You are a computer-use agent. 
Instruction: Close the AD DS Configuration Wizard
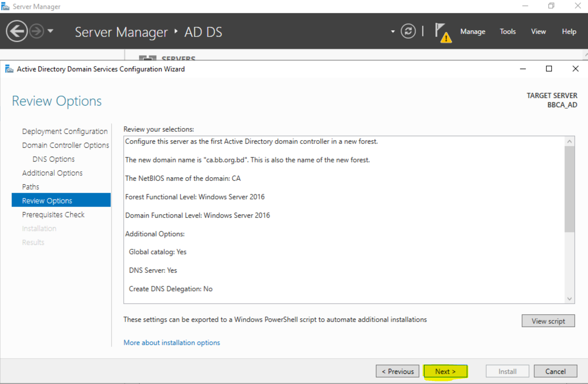click(575, 69)
